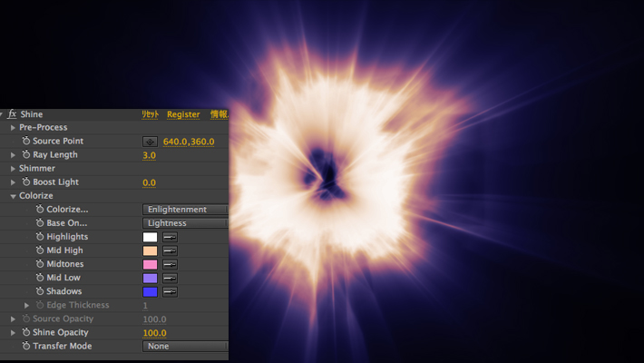Toggle the Shine Opacity stopwatch
This screenshot has width=644, height=363.
[x=25, y=332]
